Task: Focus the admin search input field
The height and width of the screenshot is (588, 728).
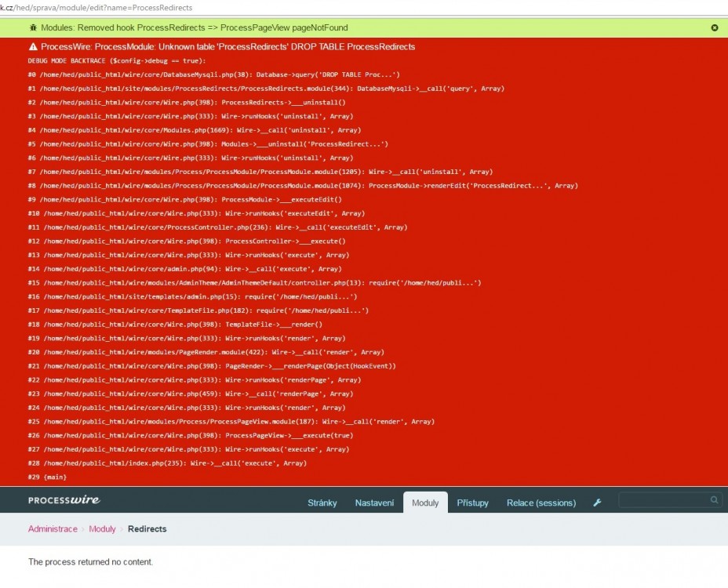Action: (x=663, y=500)
